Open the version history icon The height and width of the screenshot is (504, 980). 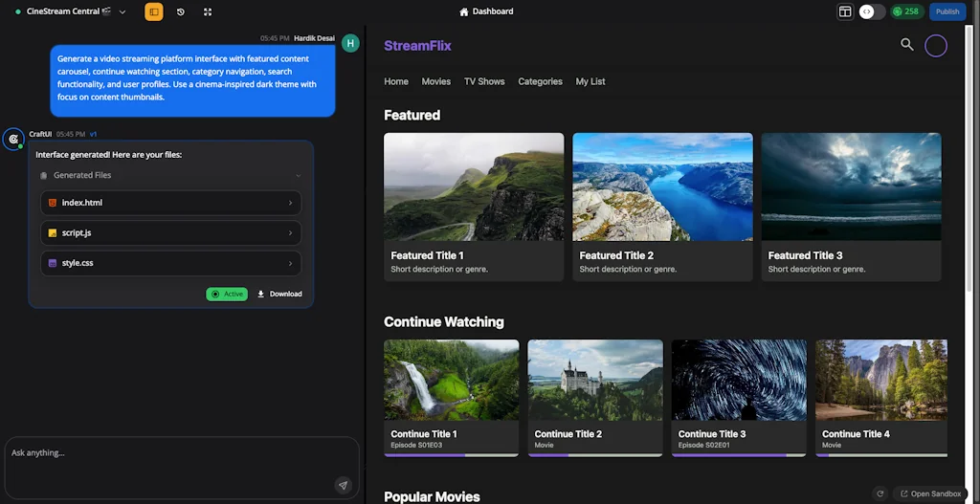[x=181, y=11]
